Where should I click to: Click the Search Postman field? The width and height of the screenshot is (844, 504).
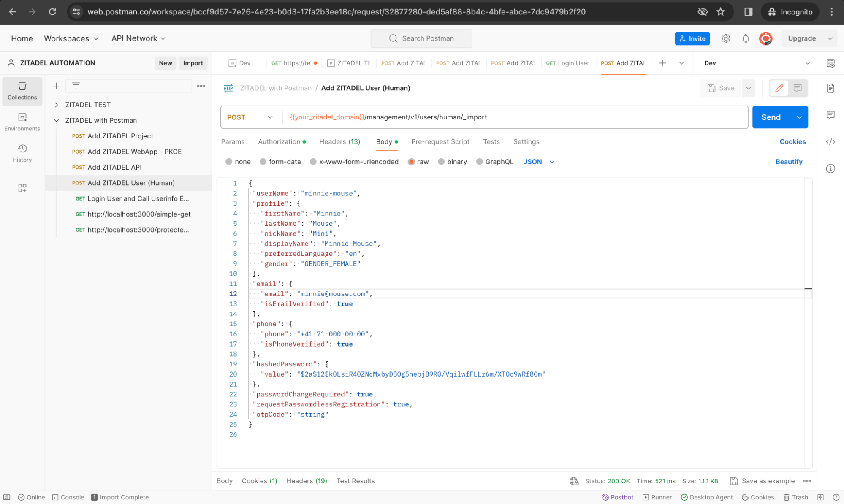pos(421,38)
